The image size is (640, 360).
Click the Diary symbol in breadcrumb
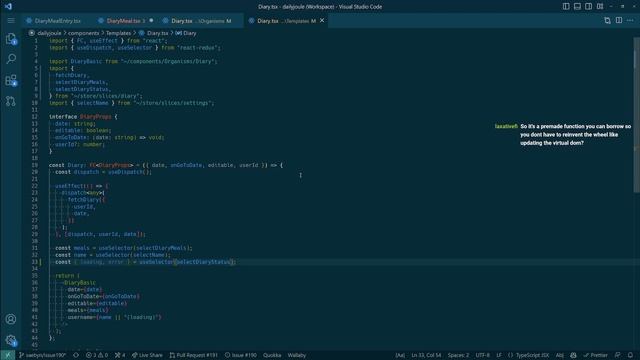(x=190, y=33)
